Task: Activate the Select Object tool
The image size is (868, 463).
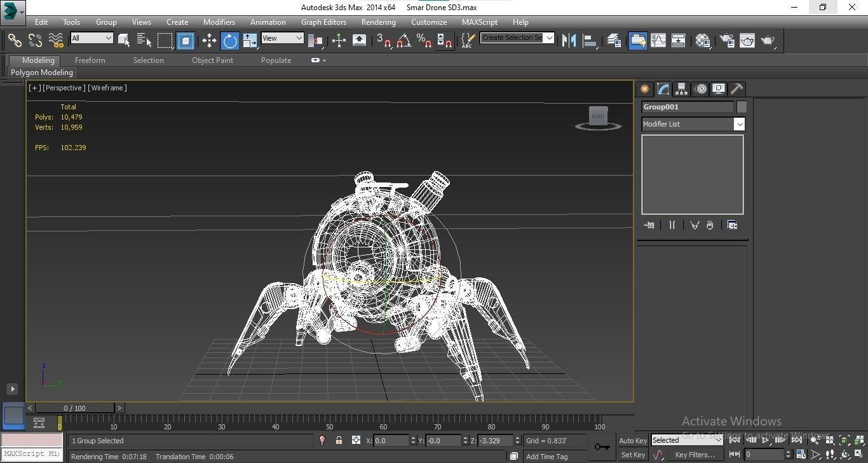Action: pos(124,40)
